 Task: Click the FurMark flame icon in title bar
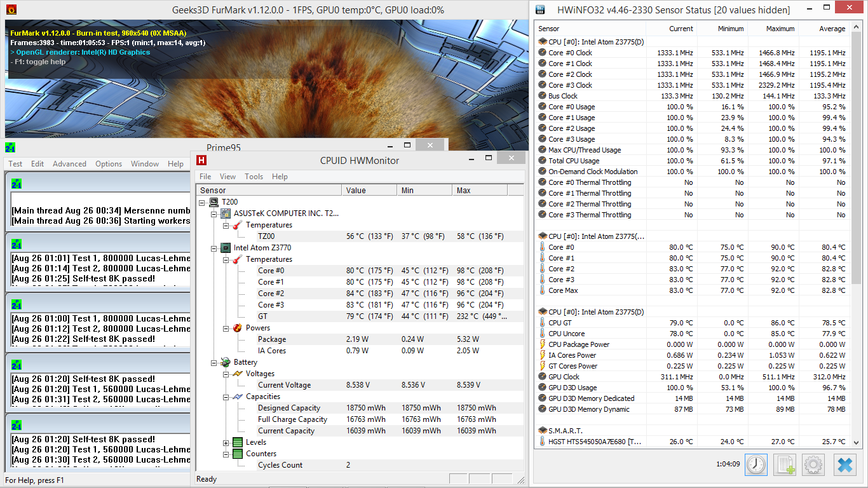[11, 10]
